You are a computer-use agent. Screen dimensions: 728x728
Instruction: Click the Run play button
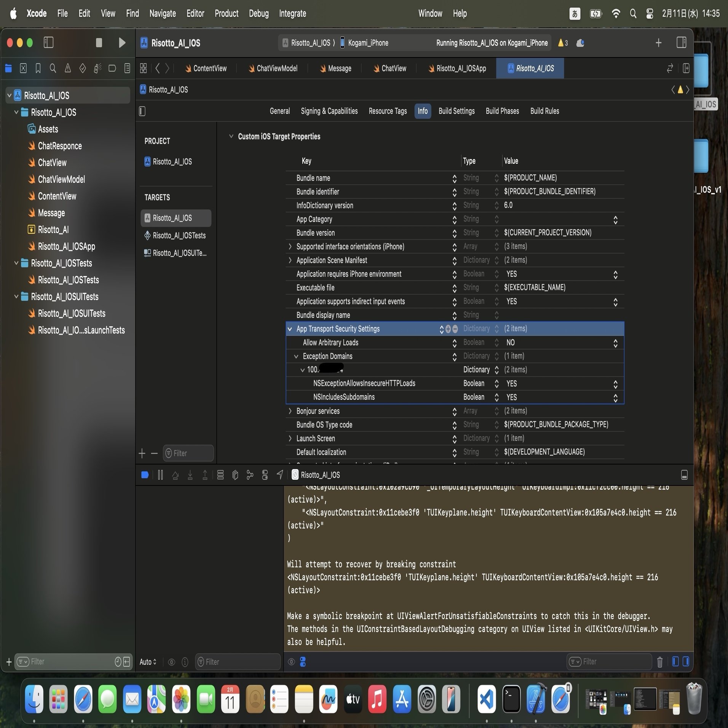122,43
